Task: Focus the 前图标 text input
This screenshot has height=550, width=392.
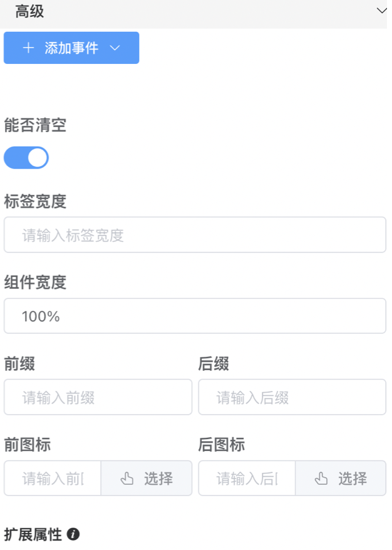Action: point(53,479)
